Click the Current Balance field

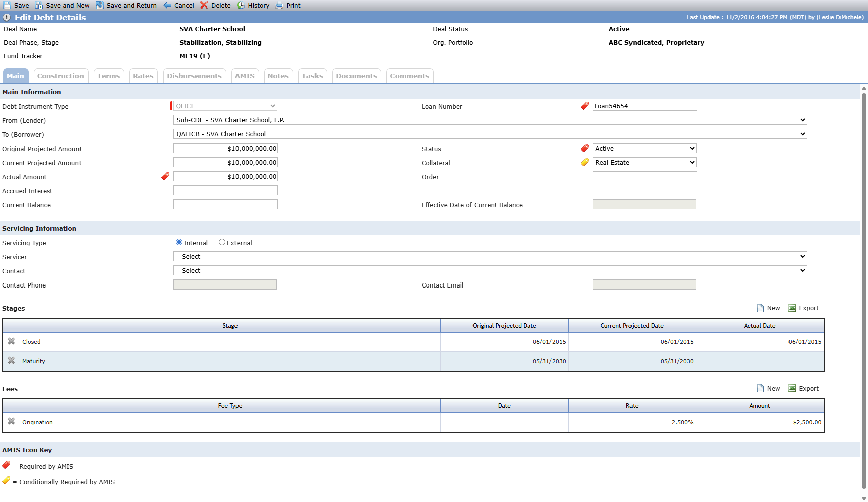click(225, 204)
